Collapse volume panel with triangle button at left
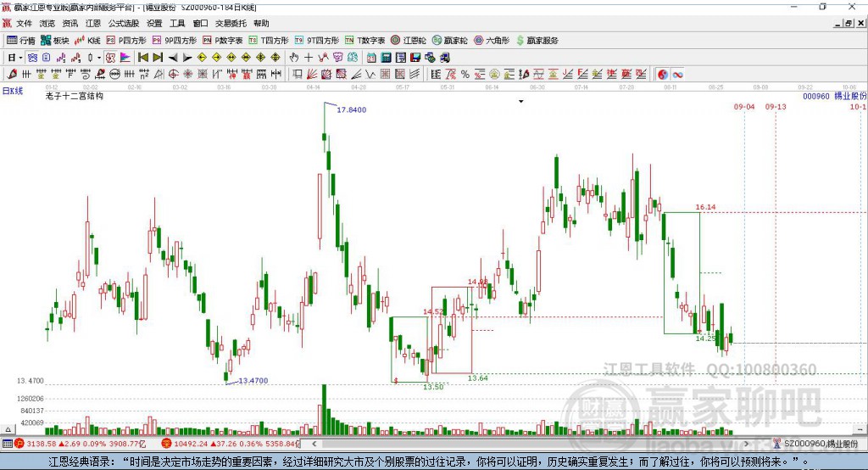This screenshot has height=470, width=868. (x=8, y=429)
